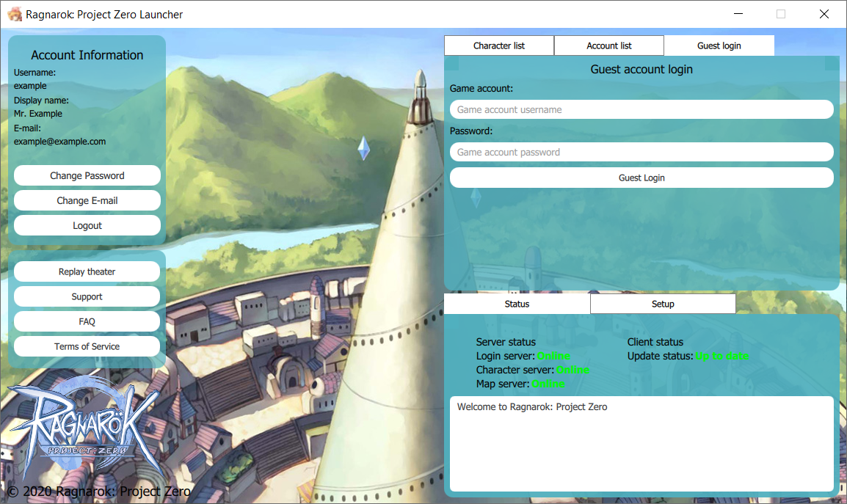The image size is (847, 504).
Task: Click the username value 'example'
Action: 30,85
